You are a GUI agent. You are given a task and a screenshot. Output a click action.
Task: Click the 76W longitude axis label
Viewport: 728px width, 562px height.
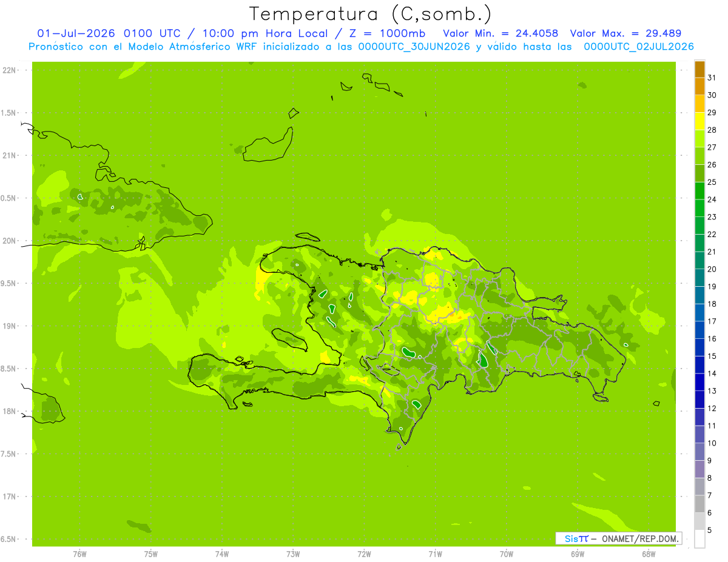coord(79,554)
